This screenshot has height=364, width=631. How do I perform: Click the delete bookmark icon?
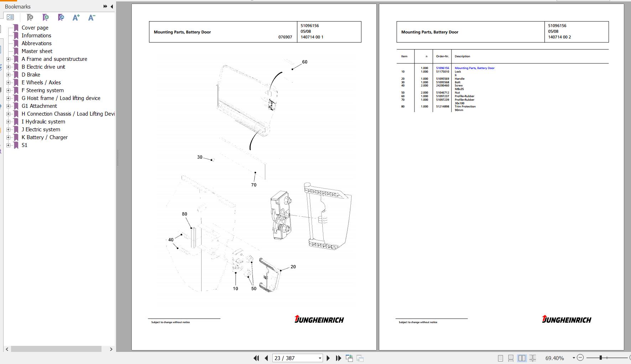(30, 17)
